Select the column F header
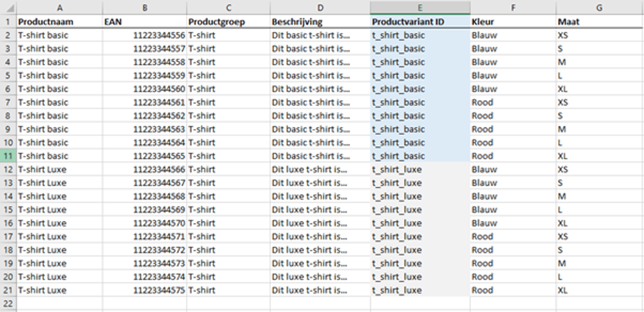The width and height of the screenshot is (644, 312). click(x=513, y=8)
